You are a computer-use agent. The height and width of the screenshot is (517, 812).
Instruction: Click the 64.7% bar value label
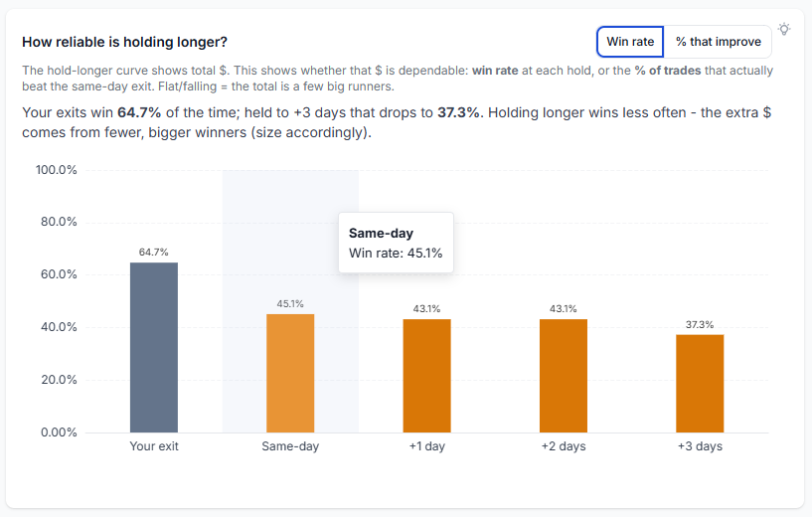tap(154, 253)
